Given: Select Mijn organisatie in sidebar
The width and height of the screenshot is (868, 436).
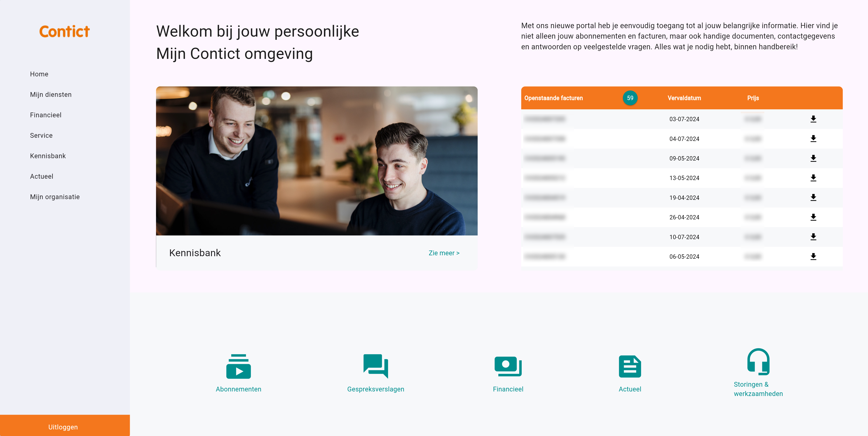Looking at the screenshot, I should click(55, 197).
